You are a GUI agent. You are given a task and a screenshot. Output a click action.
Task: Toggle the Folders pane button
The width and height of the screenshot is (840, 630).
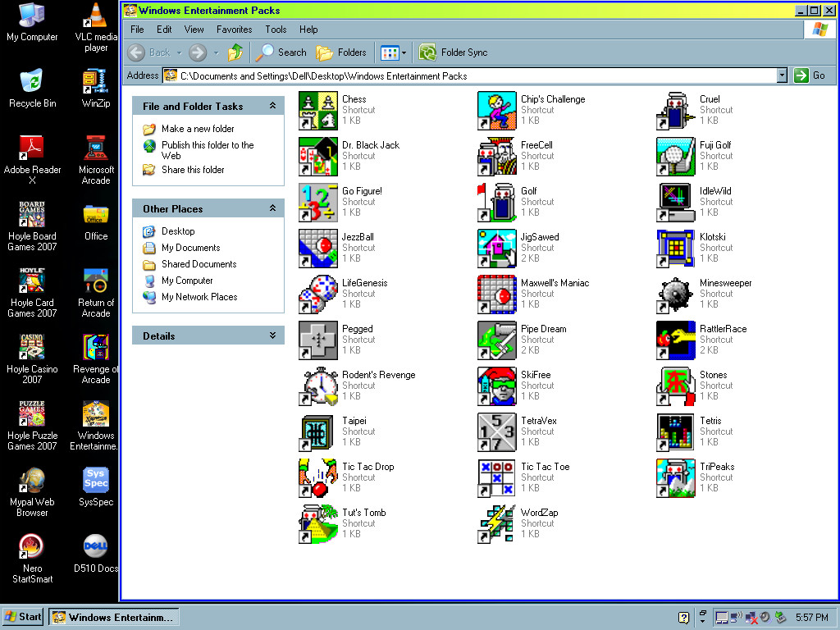(341, 52)
